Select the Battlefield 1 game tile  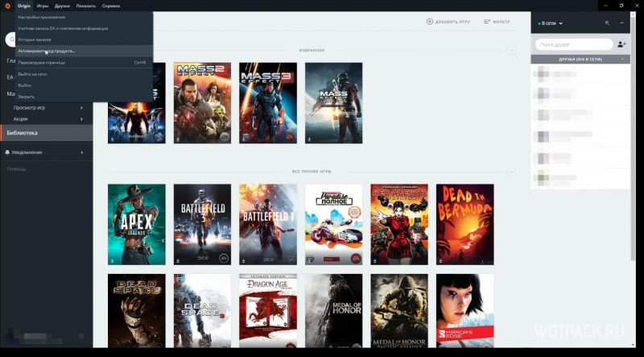[268, 225]
